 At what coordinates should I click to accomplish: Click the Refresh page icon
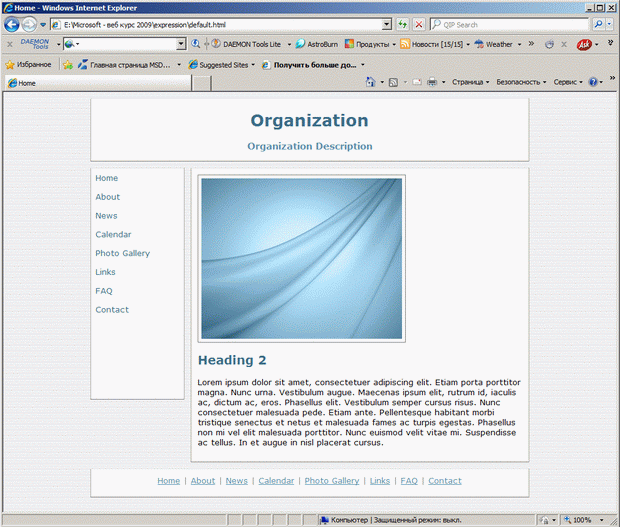(x=402, y=24)
